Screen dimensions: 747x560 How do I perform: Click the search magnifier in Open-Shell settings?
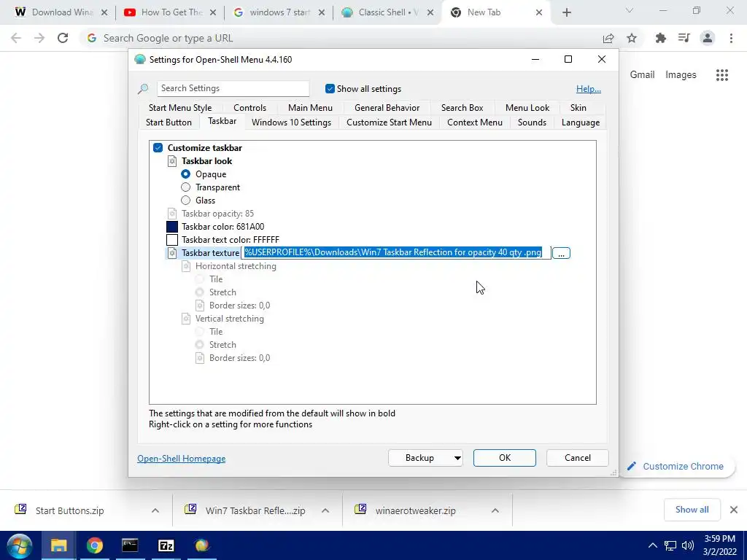pos(143,88)
